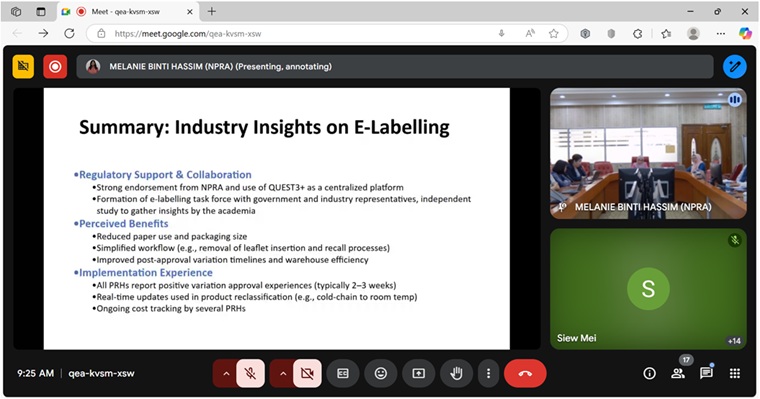Click the red recording indicator button
Image resolution: width=760 pixels, height=399 pixels.
coord(55,66)
